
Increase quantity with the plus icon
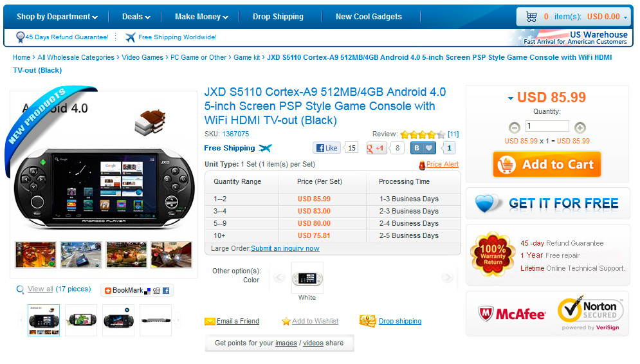pos(580,128)
